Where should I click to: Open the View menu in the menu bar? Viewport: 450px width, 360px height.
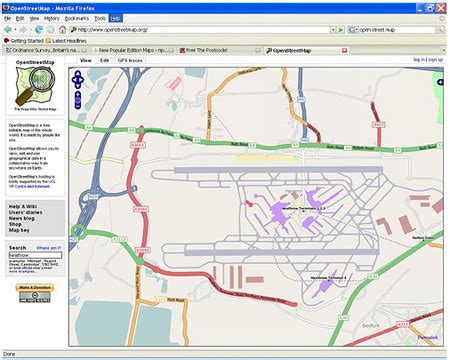tap(34, 18)
